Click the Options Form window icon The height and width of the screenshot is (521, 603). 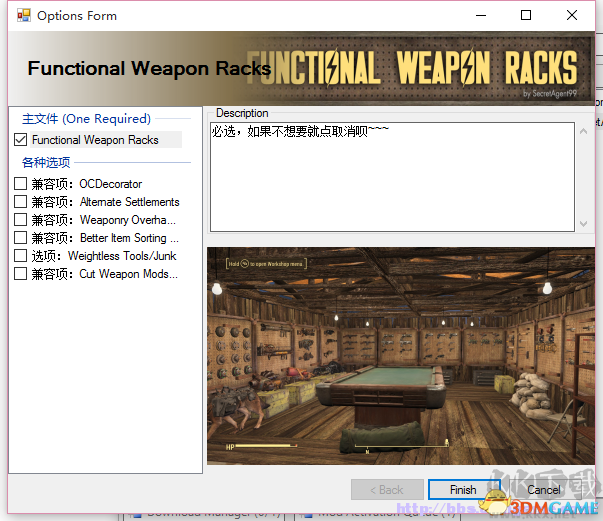[24, 15]
